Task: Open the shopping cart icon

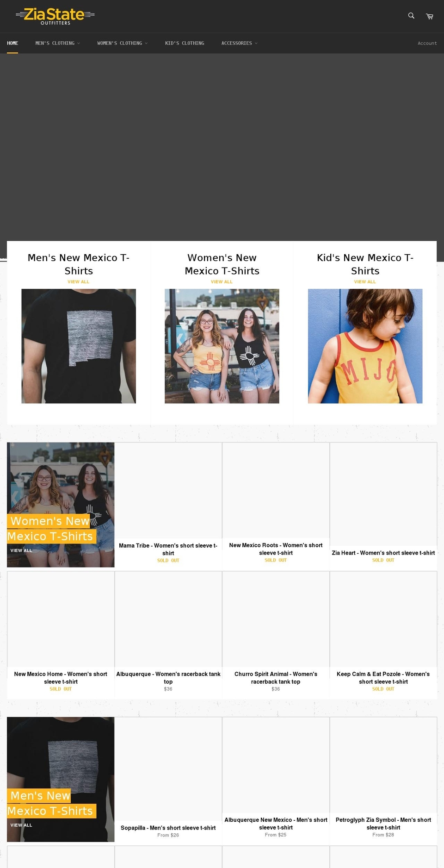Action: point(430,16)
